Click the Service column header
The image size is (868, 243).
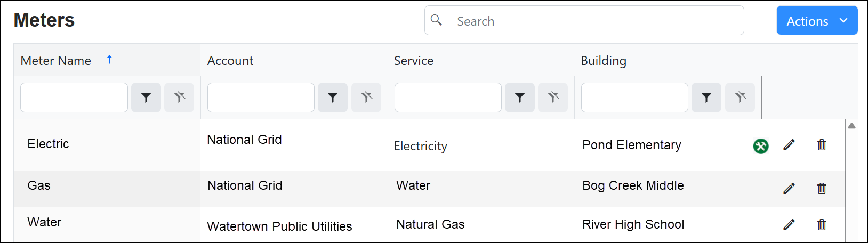(x=414, y=61)
